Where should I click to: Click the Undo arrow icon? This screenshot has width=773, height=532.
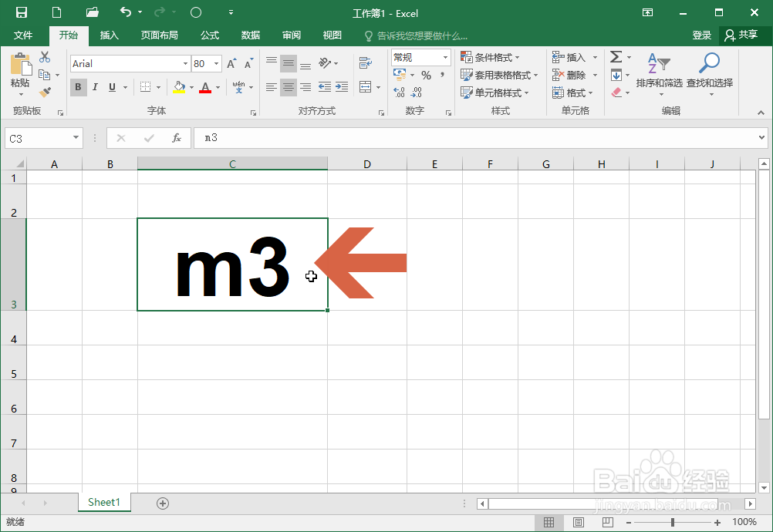[127, 12]
